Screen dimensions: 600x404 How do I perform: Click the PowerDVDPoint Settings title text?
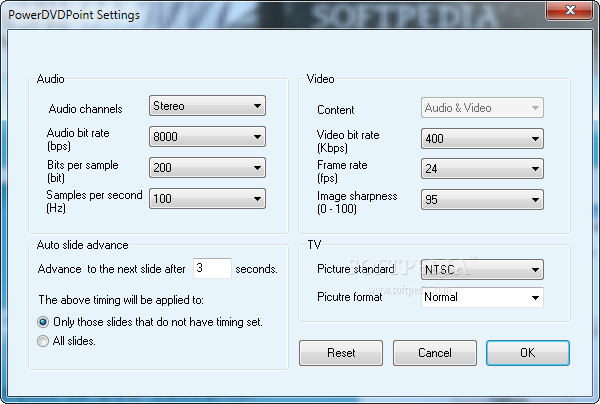coord(74,15)
